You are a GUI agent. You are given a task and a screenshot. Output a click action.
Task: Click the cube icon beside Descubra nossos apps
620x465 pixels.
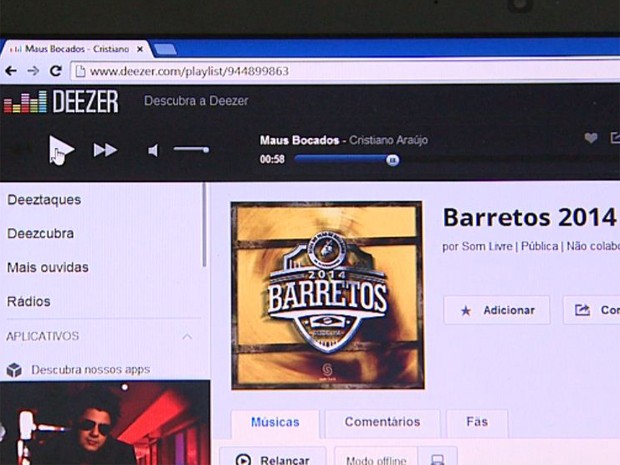[x=14, y=370]
